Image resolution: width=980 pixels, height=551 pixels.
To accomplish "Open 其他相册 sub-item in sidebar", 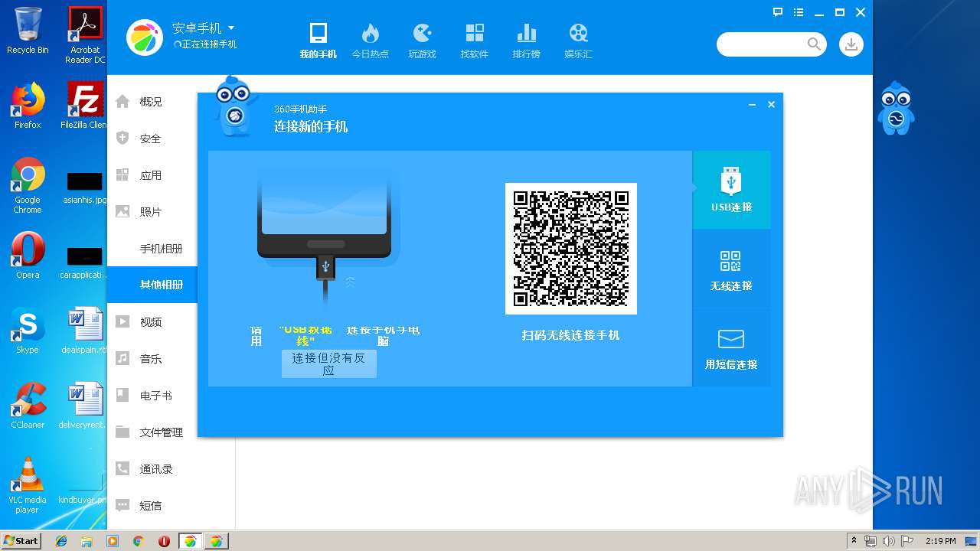I will pyautogui.click(x=152, y=285).
